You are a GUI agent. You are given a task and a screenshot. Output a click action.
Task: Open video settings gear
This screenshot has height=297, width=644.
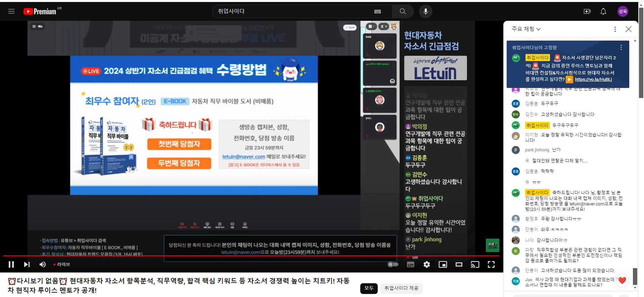tap(427, 264)
